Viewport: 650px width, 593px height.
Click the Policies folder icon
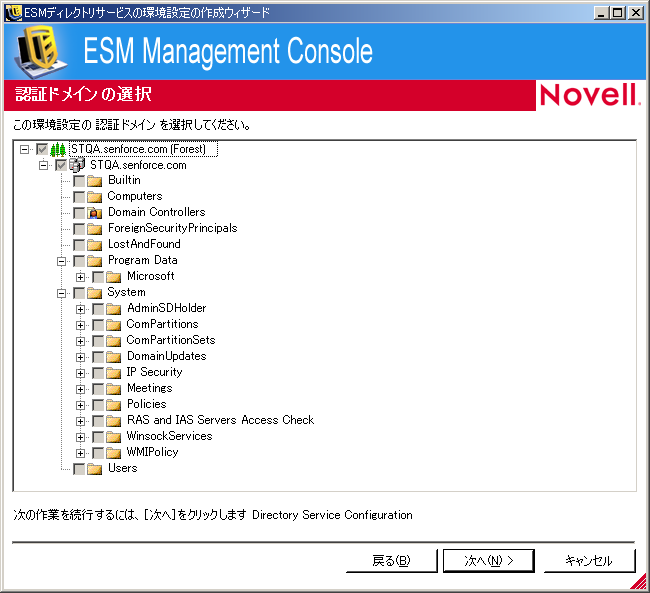(114, 405)
